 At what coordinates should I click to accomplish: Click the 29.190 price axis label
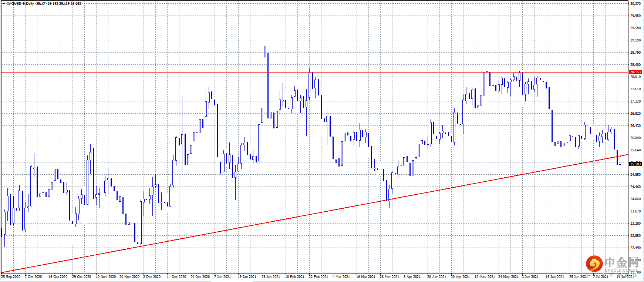pos(635,40)
